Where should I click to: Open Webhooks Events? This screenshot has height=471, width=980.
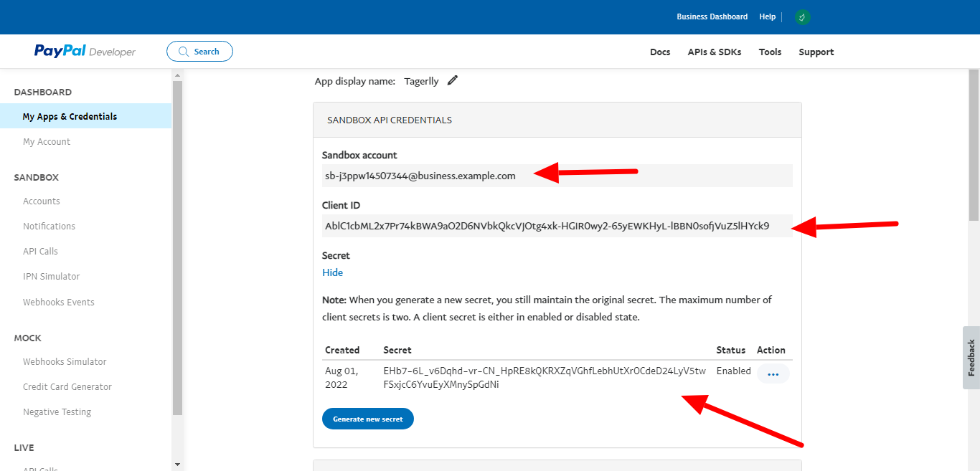(59, 303)
